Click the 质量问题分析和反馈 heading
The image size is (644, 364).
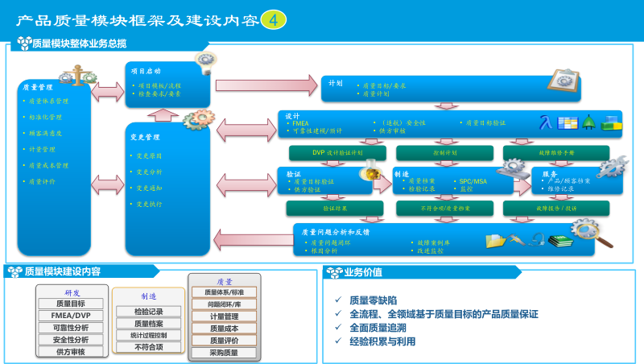(336, 232)
